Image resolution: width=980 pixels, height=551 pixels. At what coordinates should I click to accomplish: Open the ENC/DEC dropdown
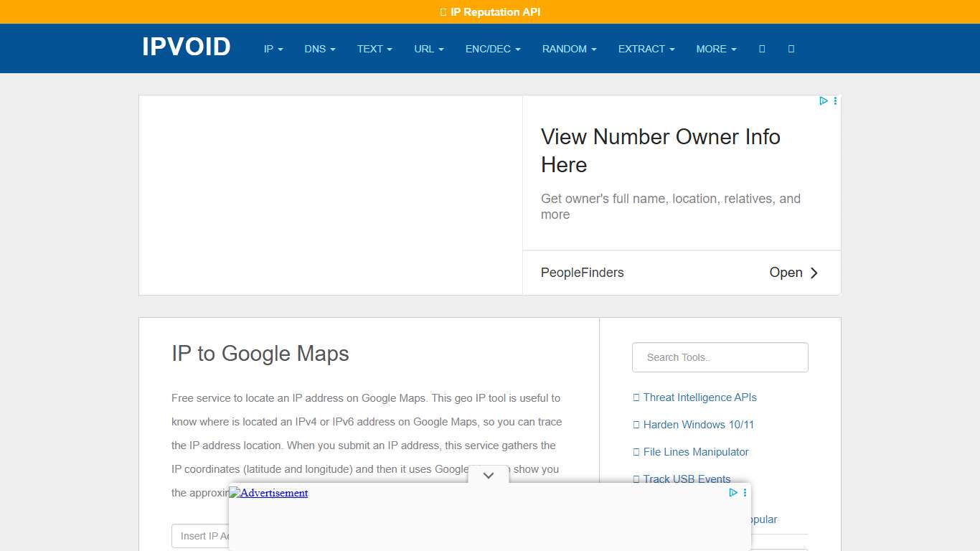pyautogui.click(x=493, y=49)
